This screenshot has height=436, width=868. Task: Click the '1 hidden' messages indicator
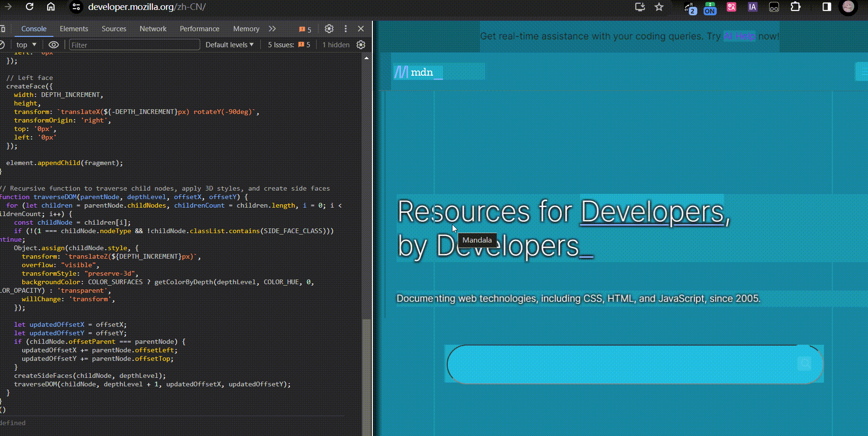336,45
